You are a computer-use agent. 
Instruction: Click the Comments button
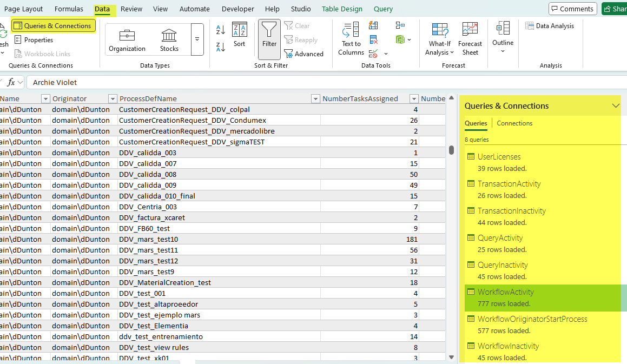(572, 9)
